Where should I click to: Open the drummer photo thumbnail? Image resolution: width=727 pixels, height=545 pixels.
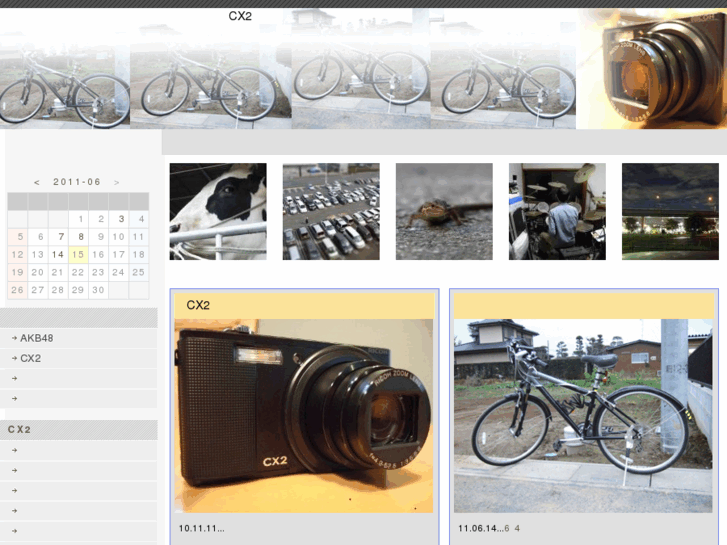557,211
